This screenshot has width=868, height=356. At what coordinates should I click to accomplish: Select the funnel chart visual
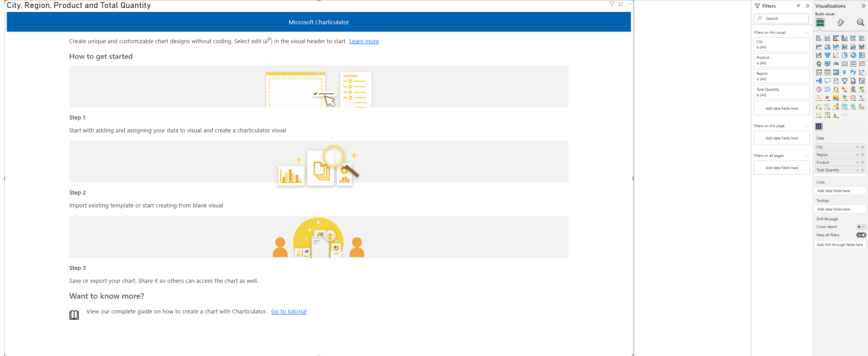(827, 55)
